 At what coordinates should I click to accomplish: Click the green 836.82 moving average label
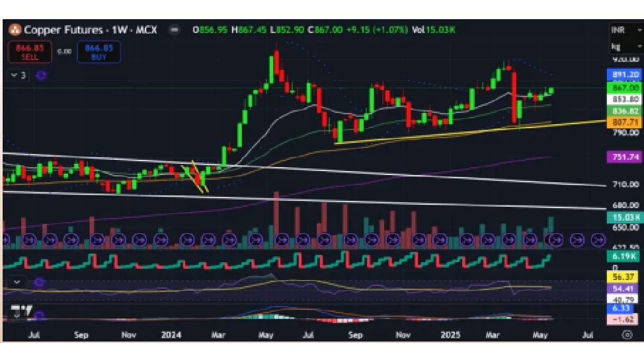tap(624, 111)
